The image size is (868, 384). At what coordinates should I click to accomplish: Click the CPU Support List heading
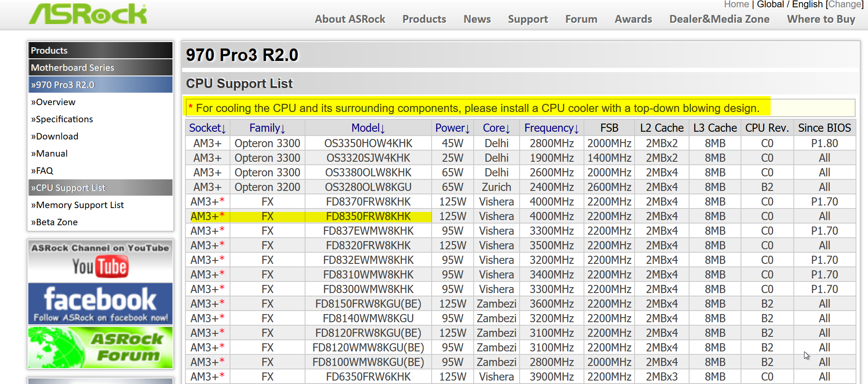[x=239, y=83]
